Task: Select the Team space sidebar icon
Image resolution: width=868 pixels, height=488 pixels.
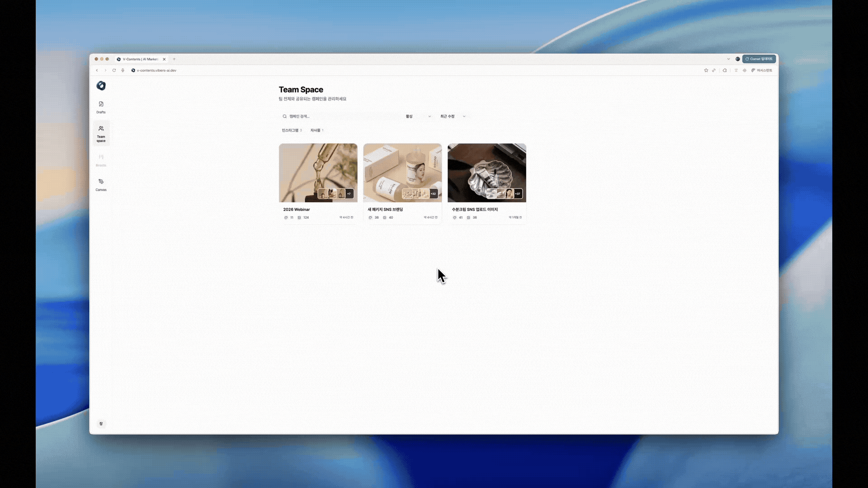Action: coord(101,133)
